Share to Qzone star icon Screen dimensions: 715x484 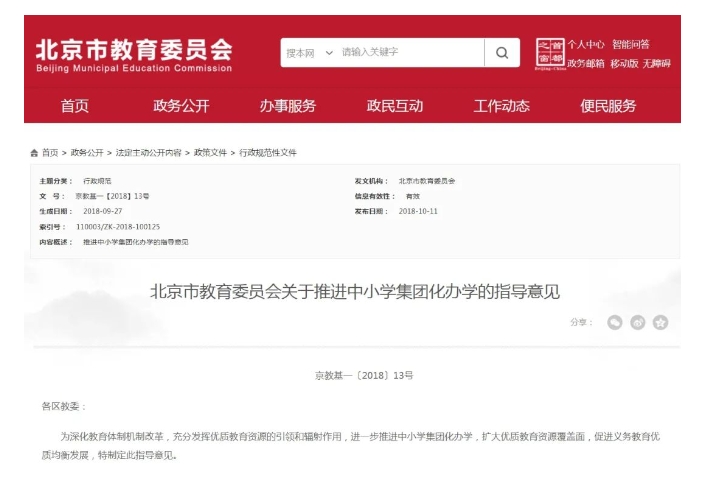(x=660, y=322)
